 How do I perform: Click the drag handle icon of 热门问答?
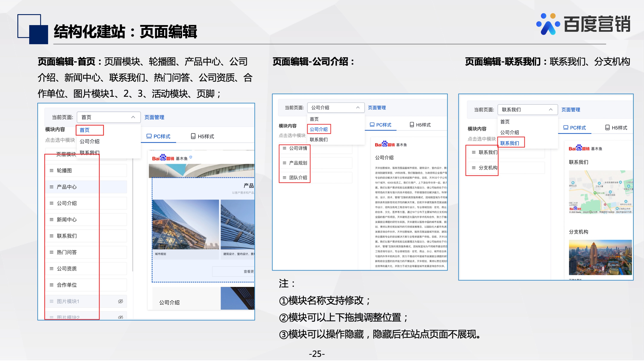pos(52,252)
